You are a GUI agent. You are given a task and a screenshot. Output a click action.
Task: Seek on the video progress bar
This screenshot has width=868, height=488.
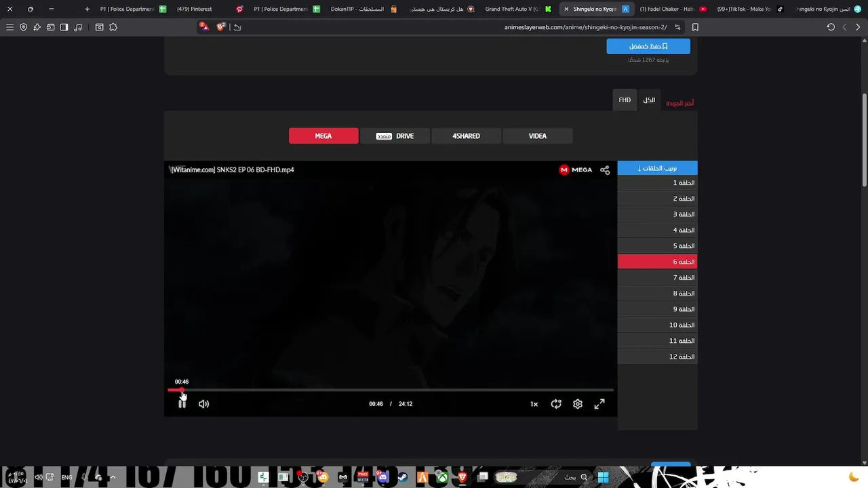click(391, 390)
